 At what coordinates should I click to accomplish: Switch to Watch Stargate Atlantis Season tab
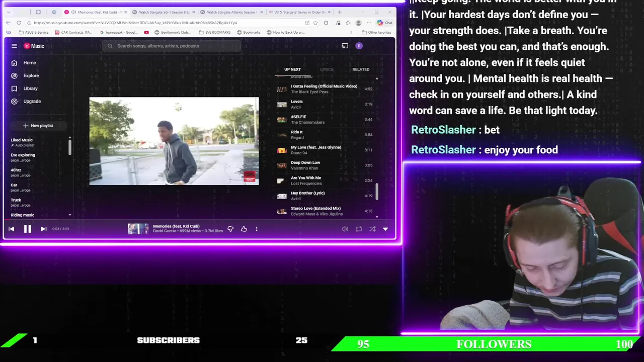[x=232, y=12]
